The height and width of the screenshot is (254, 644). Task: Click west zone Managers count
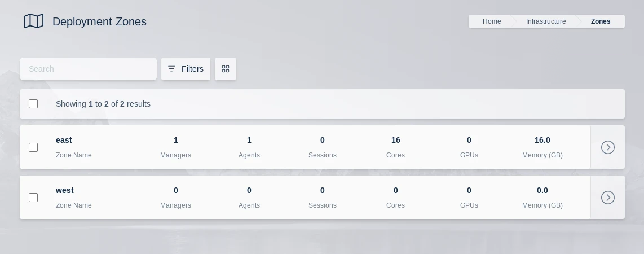[176, 190]
